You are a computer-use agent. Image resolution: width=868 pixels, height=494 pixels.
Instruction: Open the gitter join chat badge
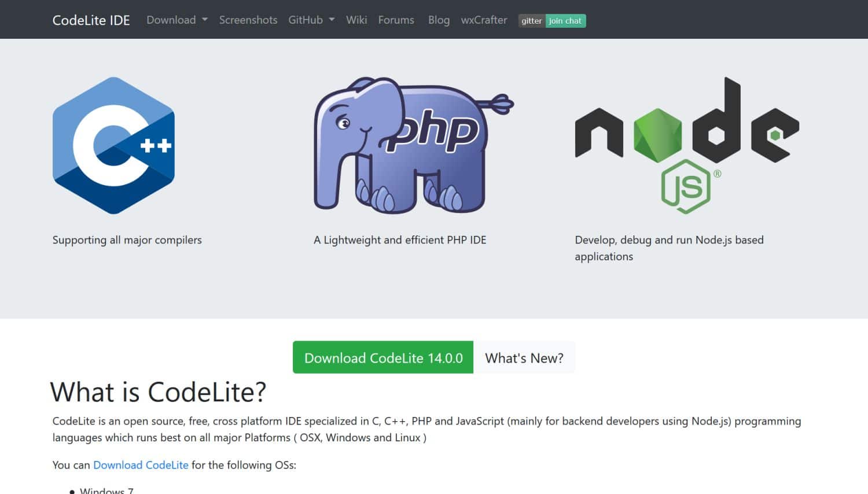pyautogui.click(x=551, y=20)
